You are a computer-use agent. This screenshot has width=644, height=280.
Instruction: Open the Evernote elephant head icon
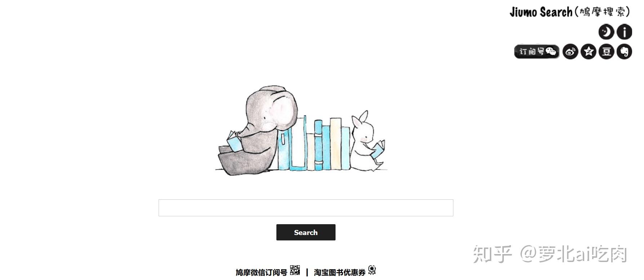[625, 52]
